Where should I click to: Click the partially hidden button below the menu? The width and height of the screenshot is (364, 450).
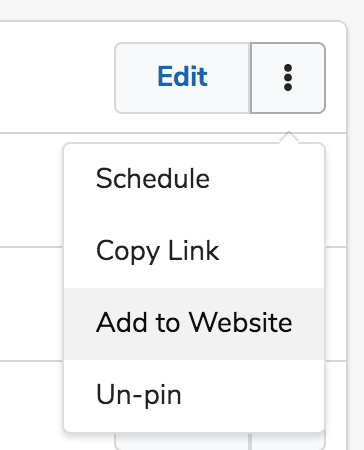coord(182,442)
